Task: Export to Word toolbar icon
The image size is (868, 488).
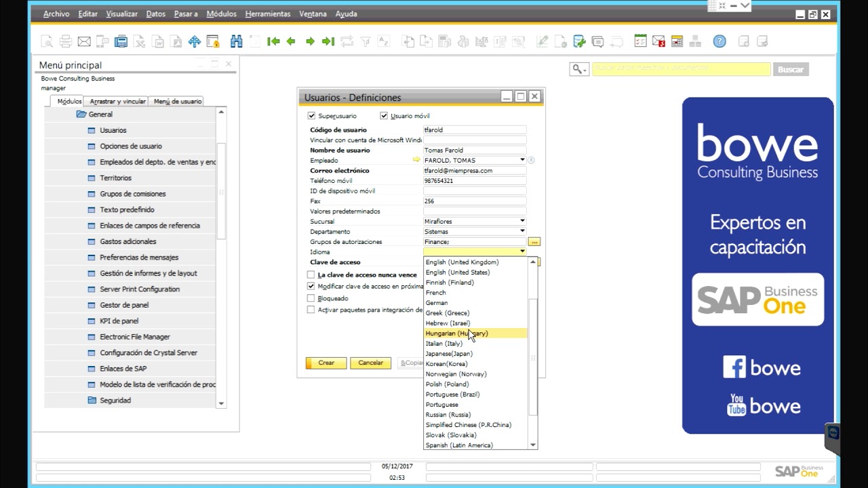Action: pyautogui.click(x=157, y=41)
